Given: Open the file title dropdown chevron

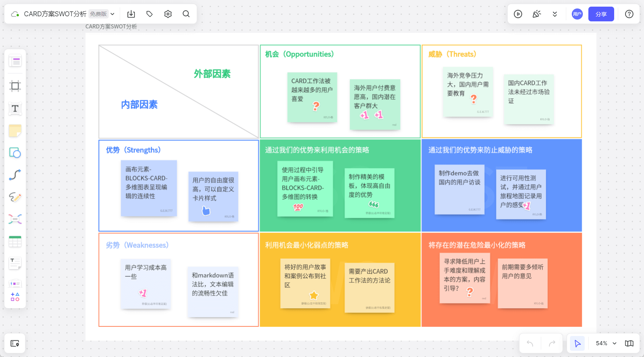Looking at the screenshot, I should [113, 14].
